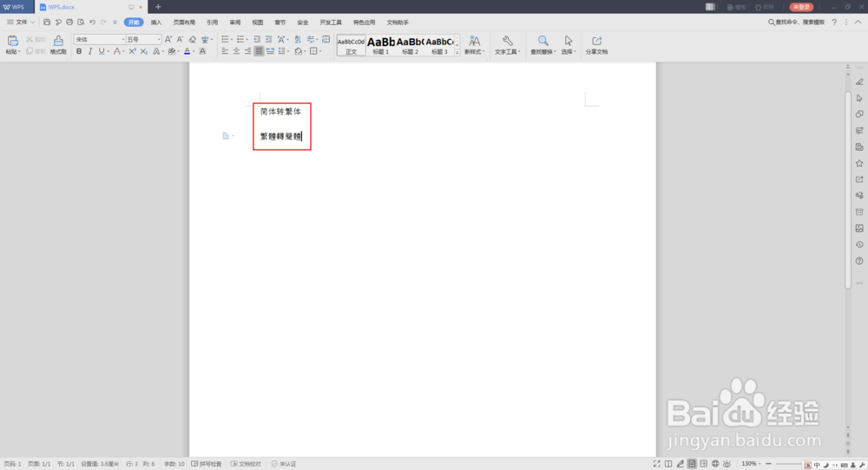
Task: Open the References (引用) tab
Action: click(212, 23)
